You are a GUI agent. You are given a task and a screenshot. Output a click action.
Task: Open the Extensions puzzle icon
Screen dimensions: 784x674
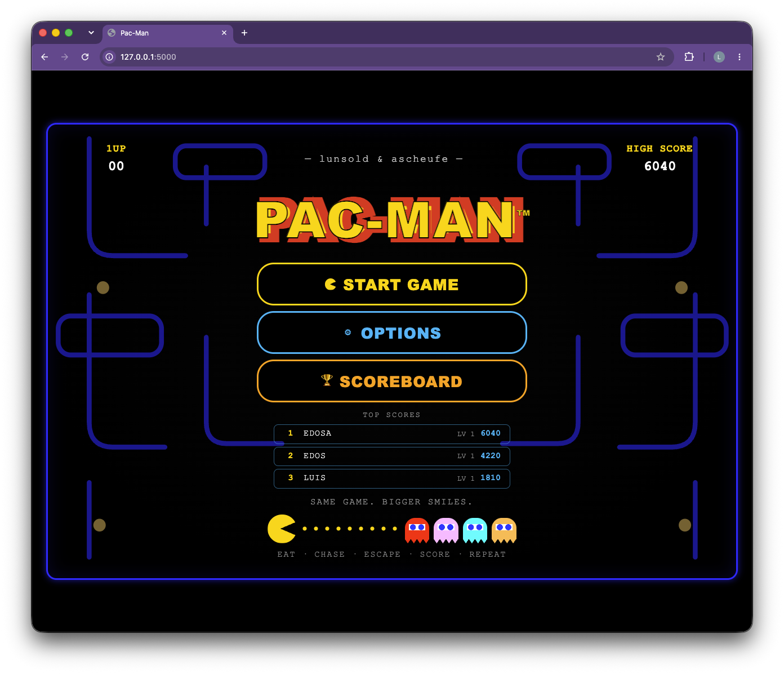tap(689, 57)
